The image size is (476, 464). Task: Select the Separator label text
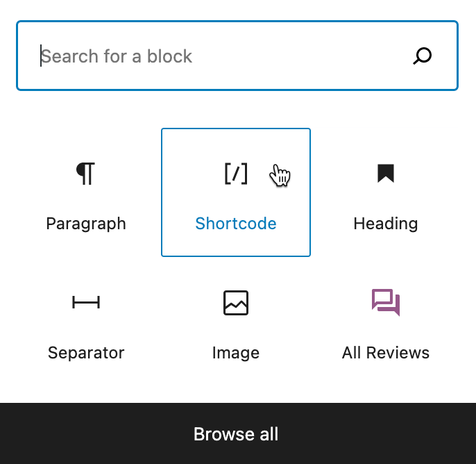tap(86, 353)
